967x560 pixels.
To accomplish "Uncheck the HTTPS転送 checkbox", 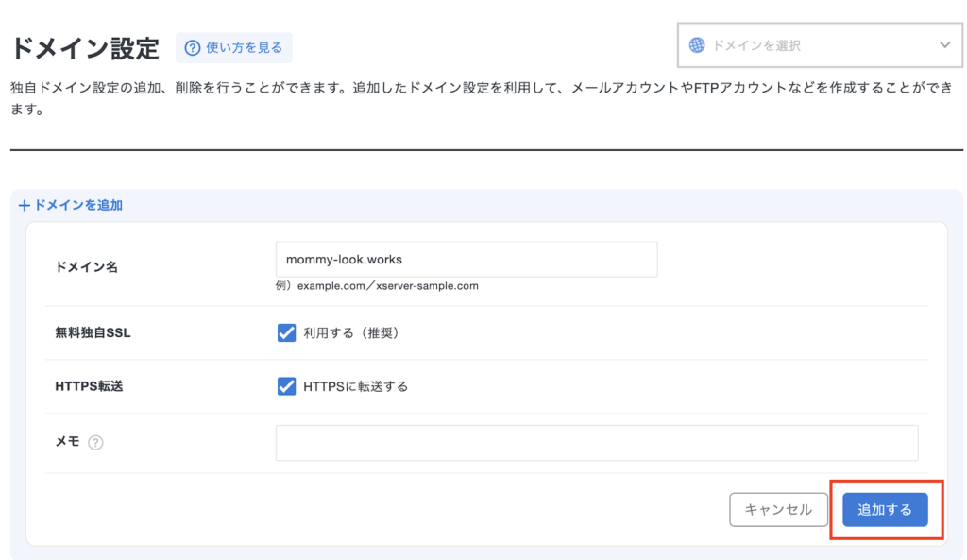I will point(286,386).
